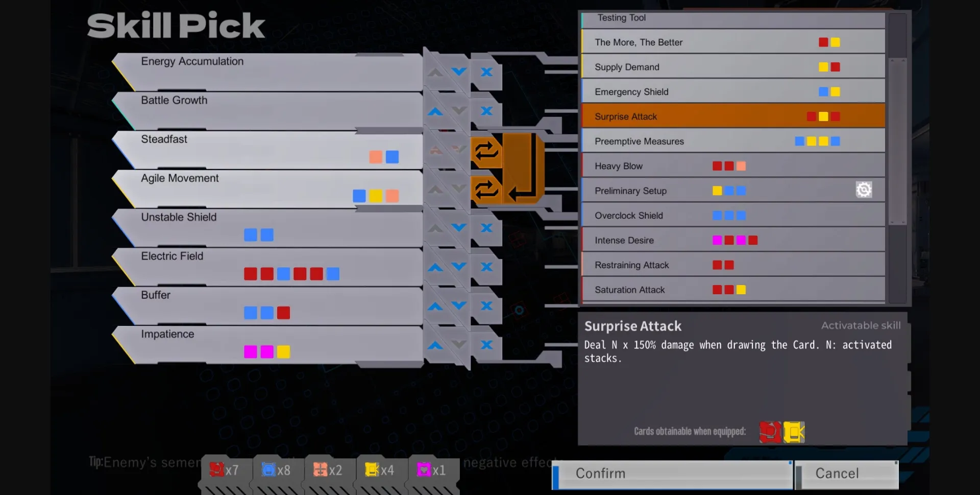Click the magenta heart card counter x1
The height and width of the screenshot is (495, 980).
point(432,470)
